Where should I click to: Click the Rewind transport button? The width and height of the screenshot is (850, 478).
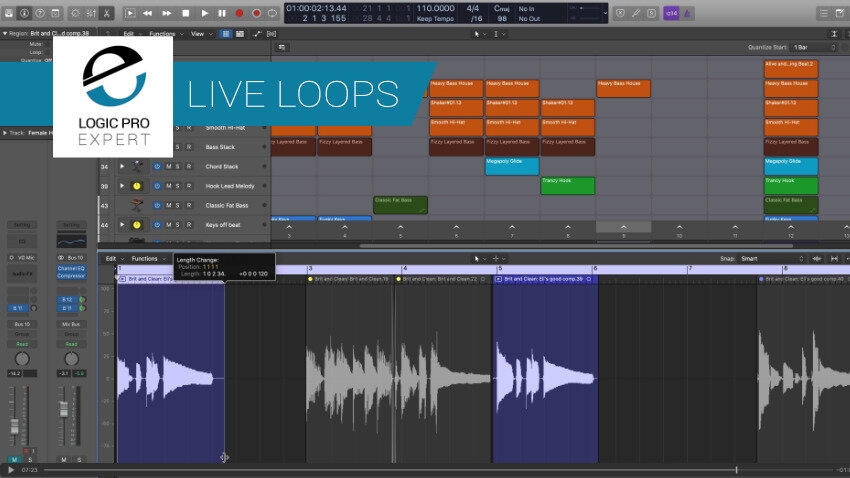coord(147,13)
